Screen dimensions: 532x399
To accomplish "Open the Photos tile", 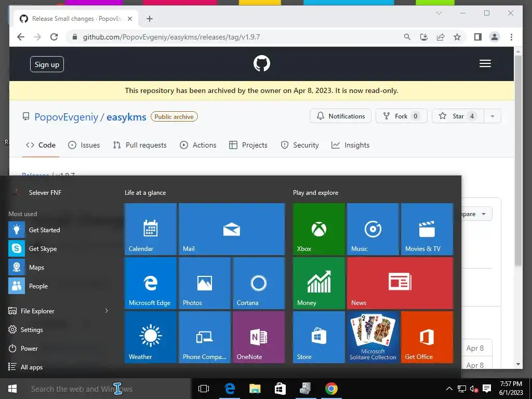I will (205, 283).
